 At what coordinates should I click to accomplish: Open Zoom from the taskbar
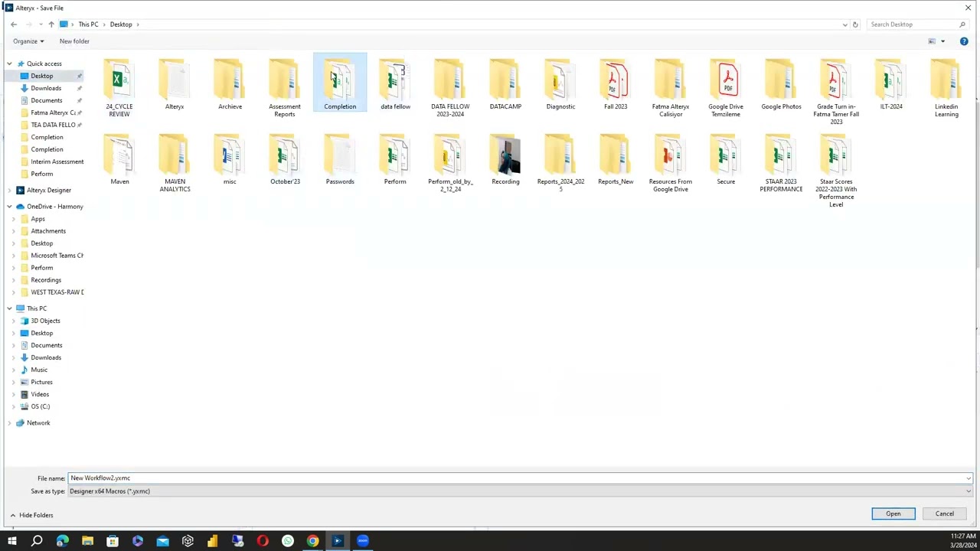362,541
